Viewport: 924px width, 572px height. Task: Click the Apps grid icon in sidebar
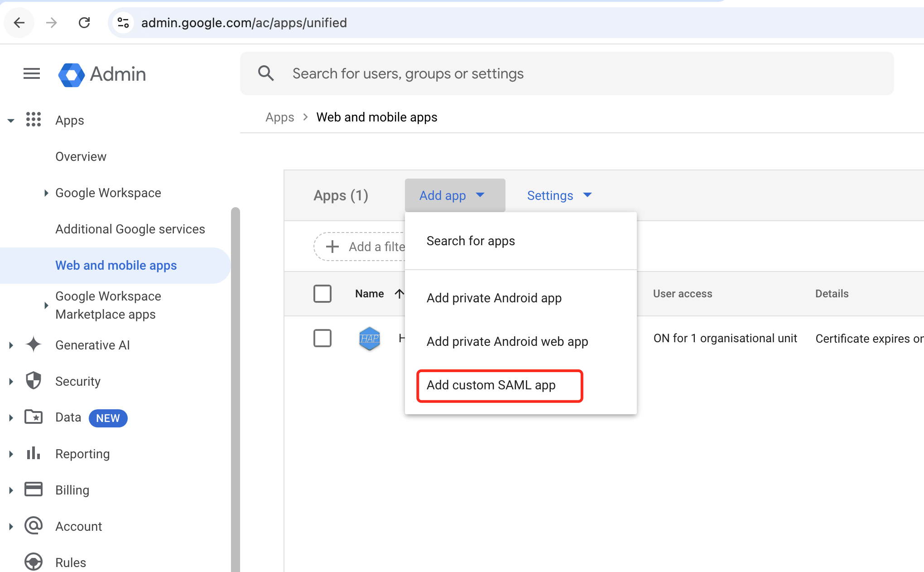click(34, 120)
